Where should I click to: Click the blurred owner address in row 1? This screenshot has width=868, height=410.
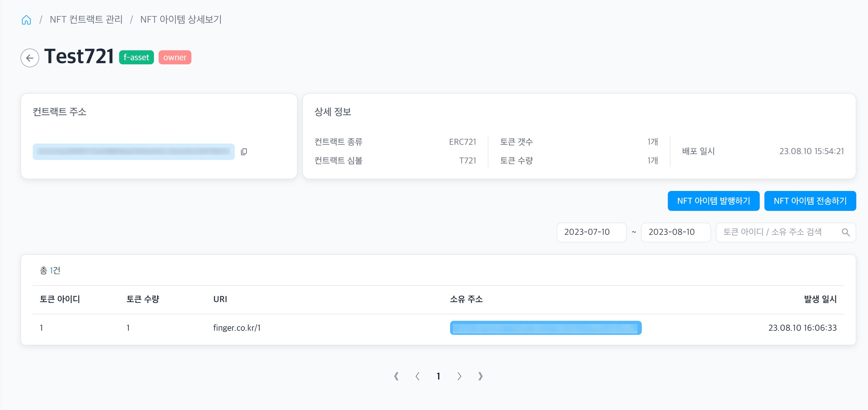[x=545, y=328]
